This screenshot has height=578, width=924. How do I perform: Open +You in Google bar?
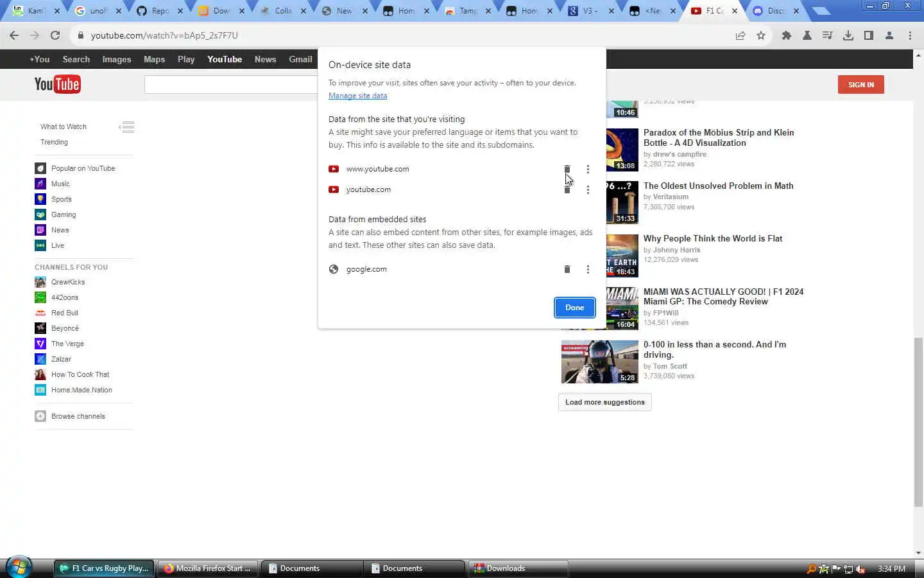(39, 59)
